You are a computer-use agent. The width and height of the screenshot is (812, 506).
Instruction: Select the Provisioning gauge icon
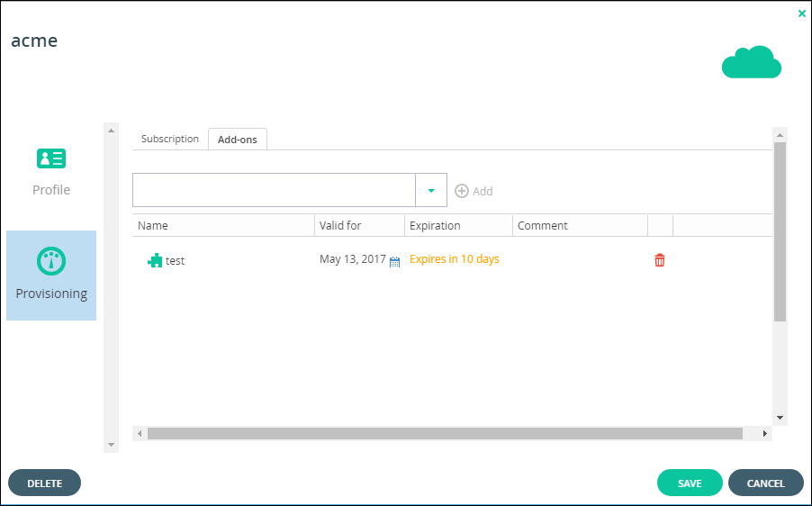tap(51, 261)
